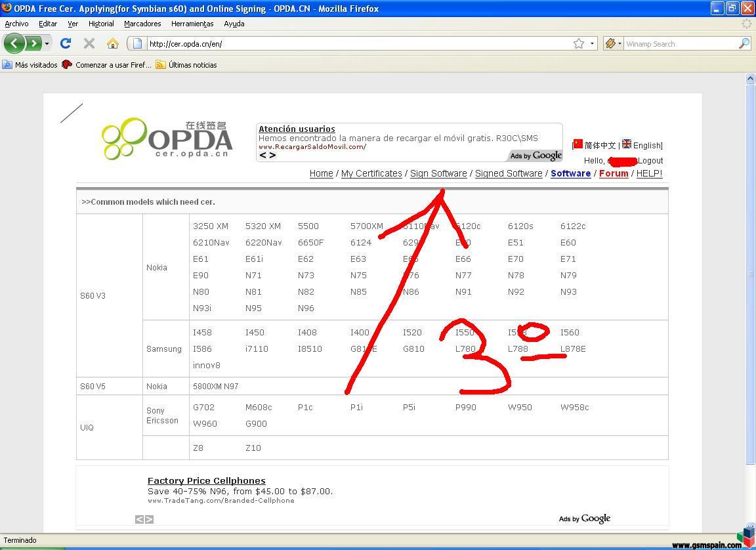756x550 pixels.
Task: Bookmark this page with the star icon
Action: click(579, 44)
